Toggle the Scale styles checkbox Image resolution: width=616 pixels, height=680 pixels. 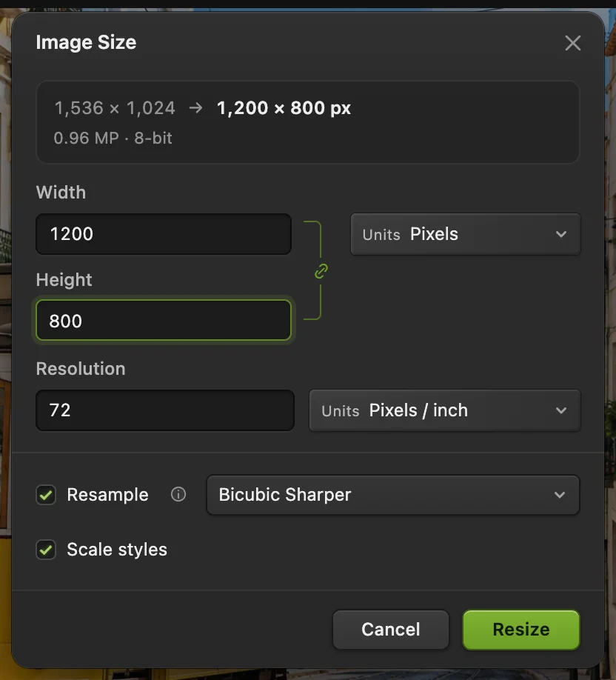click(46, 550)
